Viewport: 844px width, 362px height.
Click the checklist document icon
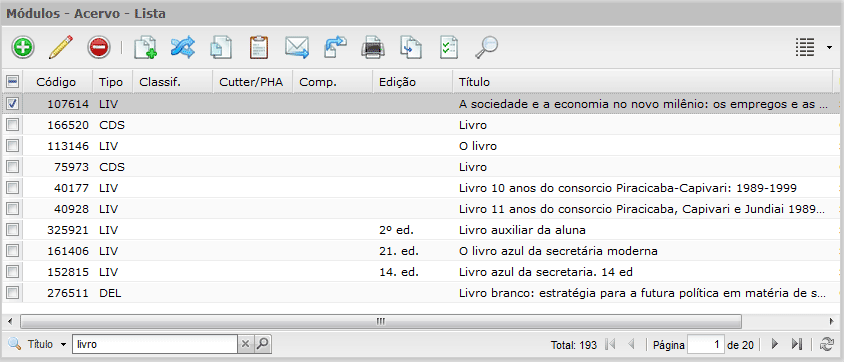pos(449,47)
